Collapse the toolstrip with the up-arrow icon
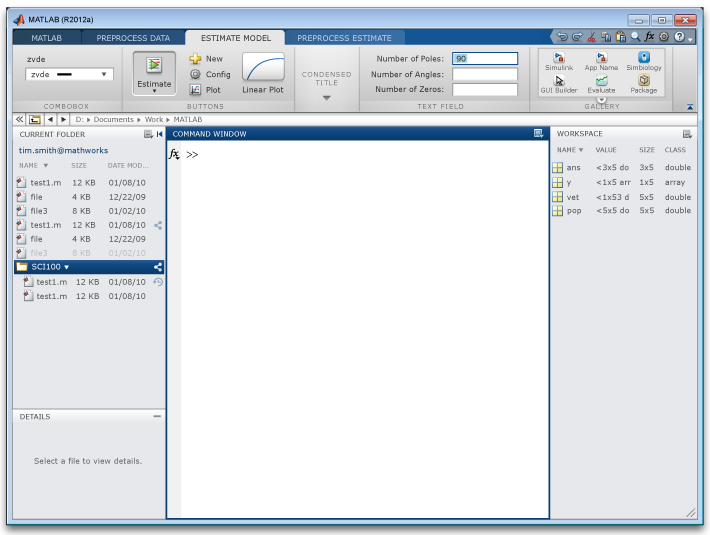This screenshot has width=710, height=535. pos(690,107)
